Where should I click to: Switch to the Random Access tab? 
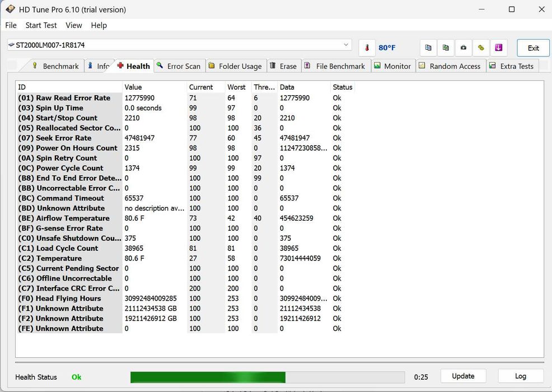pyautogui.click(x=450, y=66)
